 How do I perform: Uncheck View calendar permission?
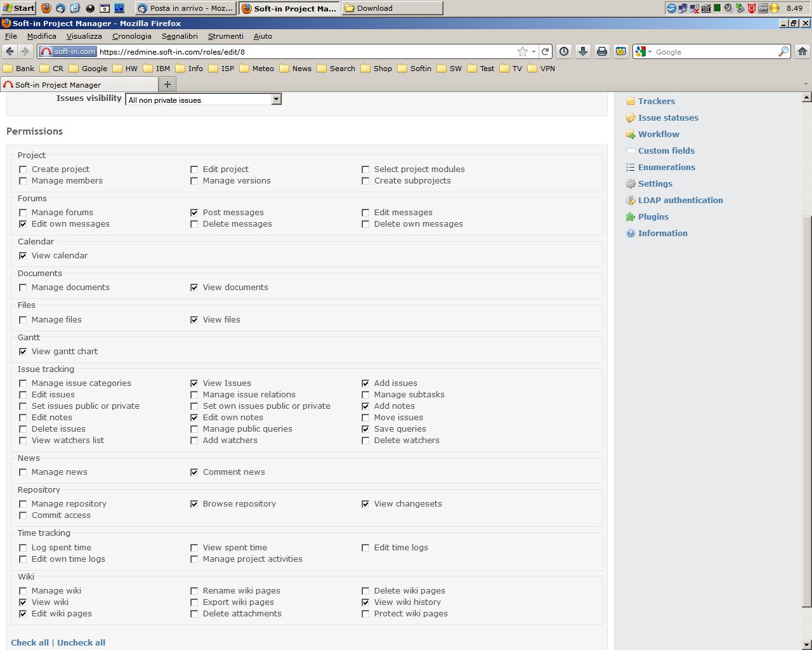point(23,256)
